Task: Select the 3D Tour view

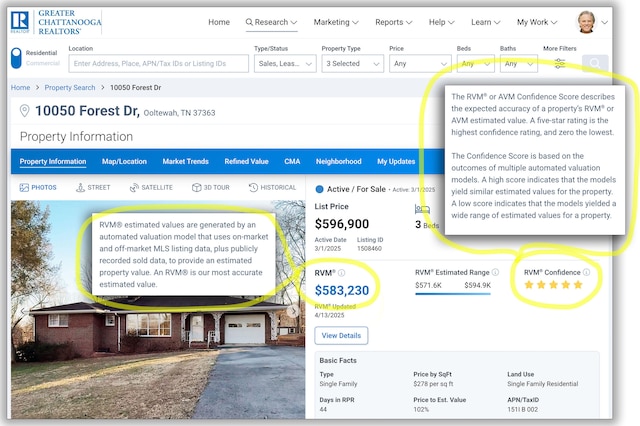Action: click(211, 188)
